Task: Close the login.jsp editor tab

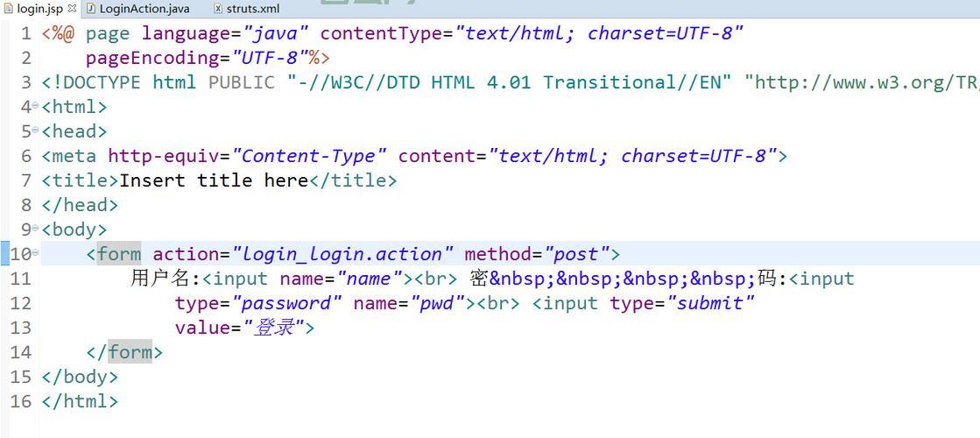Action: click(72, 9)
